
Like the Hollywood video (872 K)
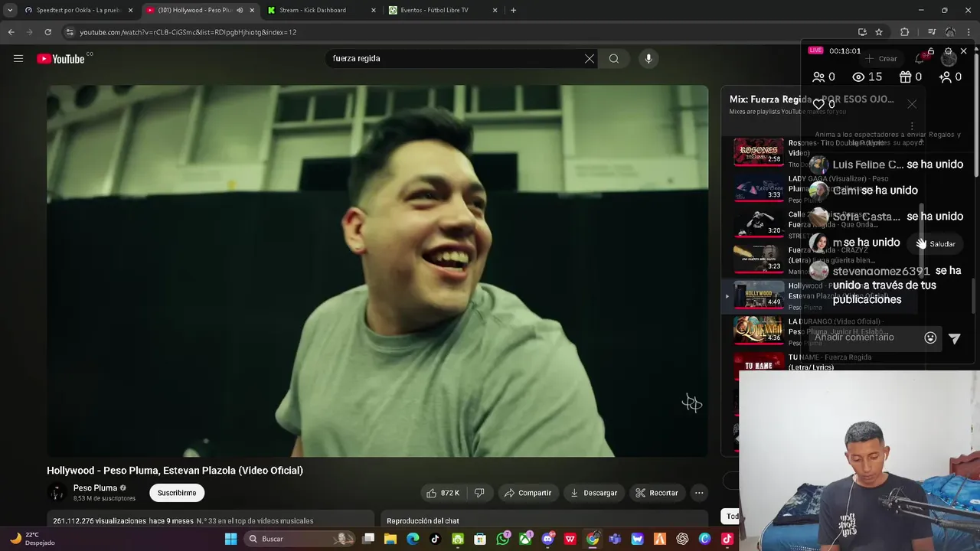click(443, 493)
